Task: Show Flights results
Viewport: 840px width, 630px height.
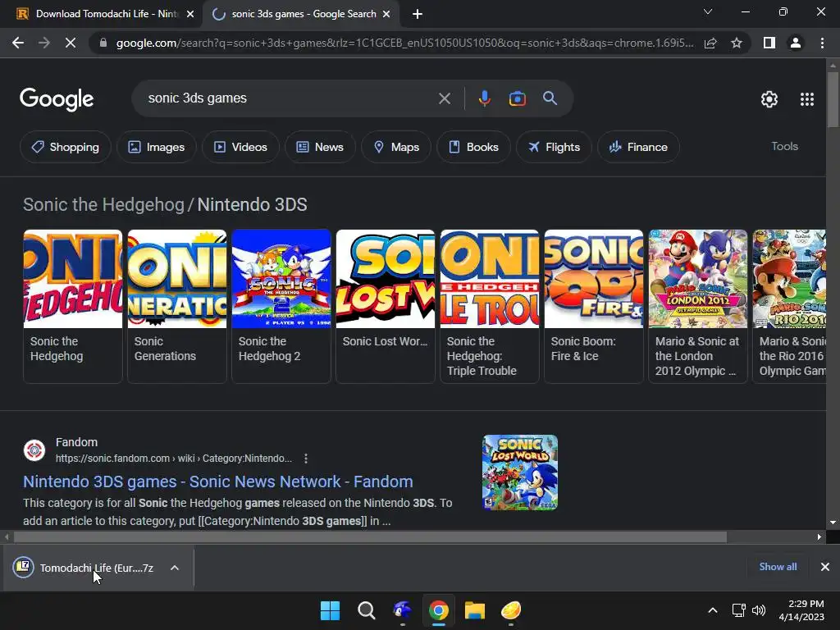Action: (x=554, y=147)
